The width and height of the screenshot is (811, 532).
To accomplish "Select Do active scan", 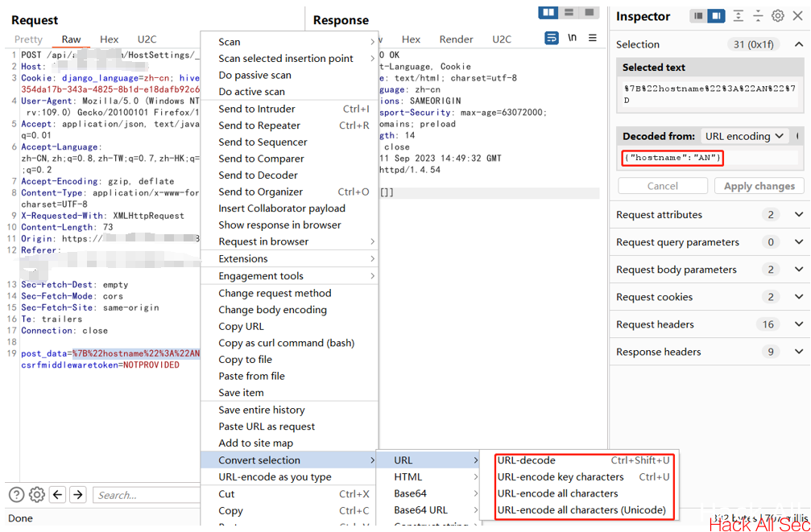I will (289, 92).
